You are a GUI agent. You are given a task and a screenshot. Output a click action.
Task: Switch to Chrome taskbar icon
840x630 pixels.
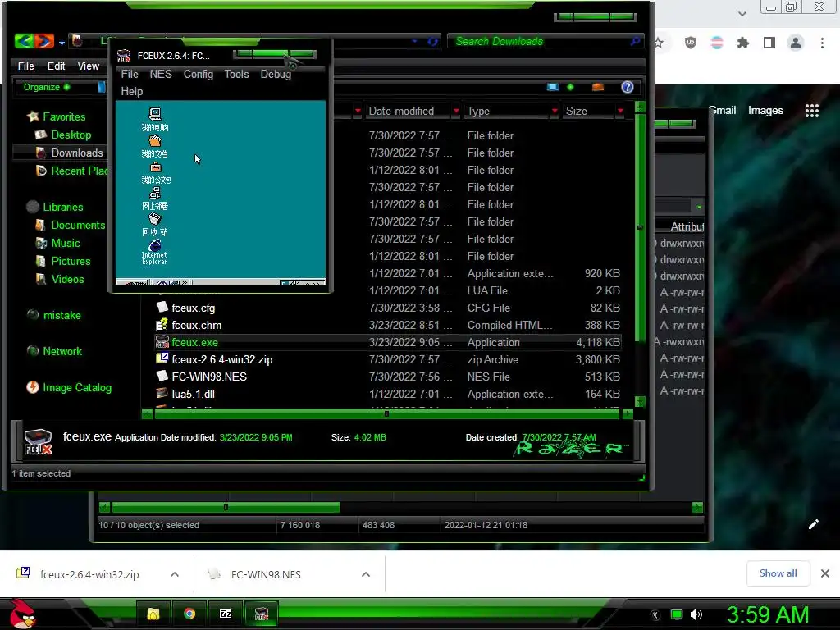click(x=189, y=614)
